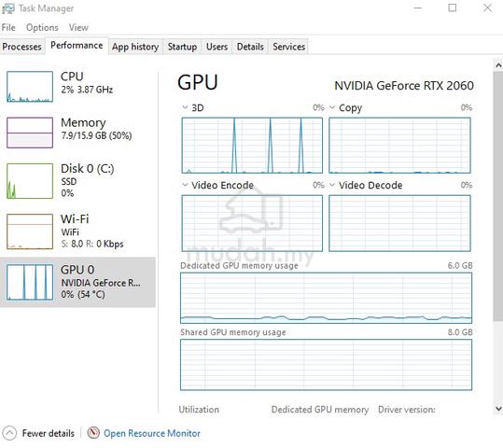Switch to the App history tab
503x448 pixels.
pos(135,47)
